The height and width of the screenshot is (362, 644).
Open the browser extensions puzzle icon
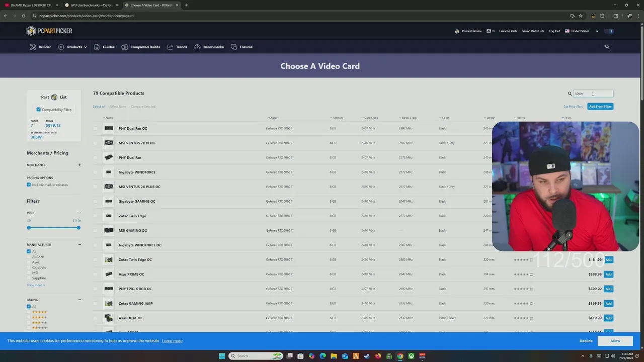tap(602, 16)
